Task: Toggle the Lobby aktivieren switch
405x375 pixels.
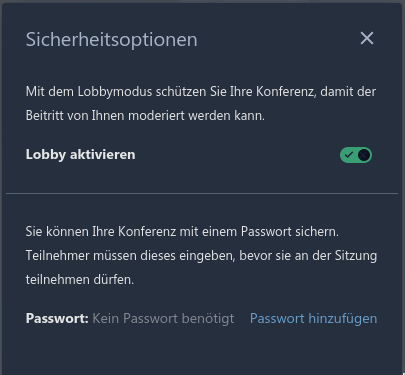Action: coord(356,155)
